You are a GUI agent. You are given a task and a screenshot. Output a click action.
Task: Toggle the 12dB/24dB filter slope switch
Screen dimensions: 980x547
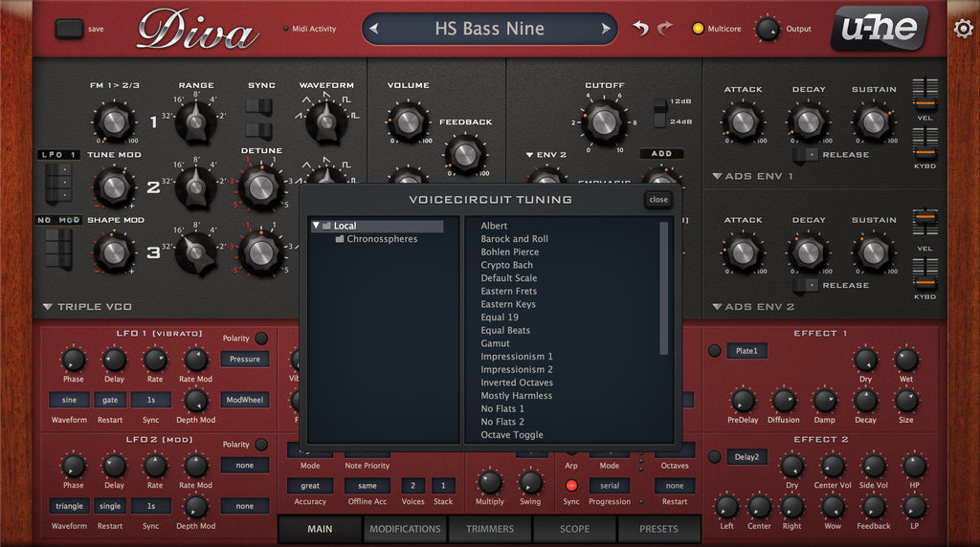[660, 112]
